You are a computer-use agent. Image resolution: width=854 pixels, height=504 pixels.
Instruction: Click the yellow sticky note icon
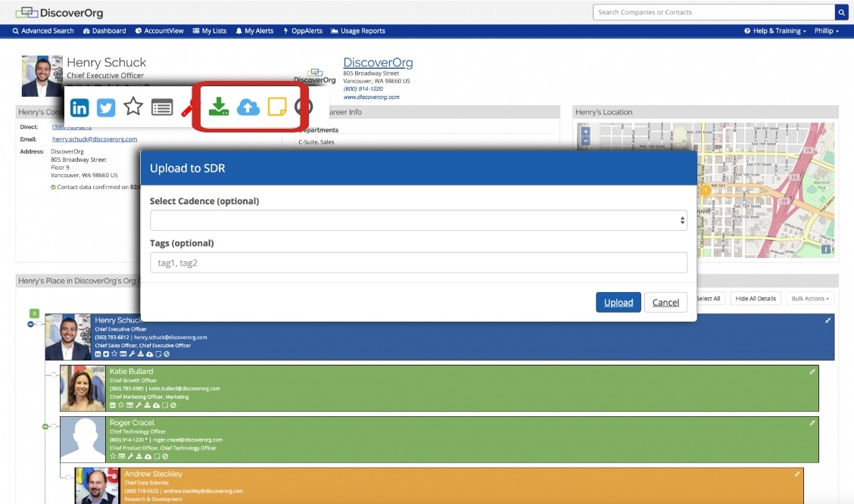point(277,107)
